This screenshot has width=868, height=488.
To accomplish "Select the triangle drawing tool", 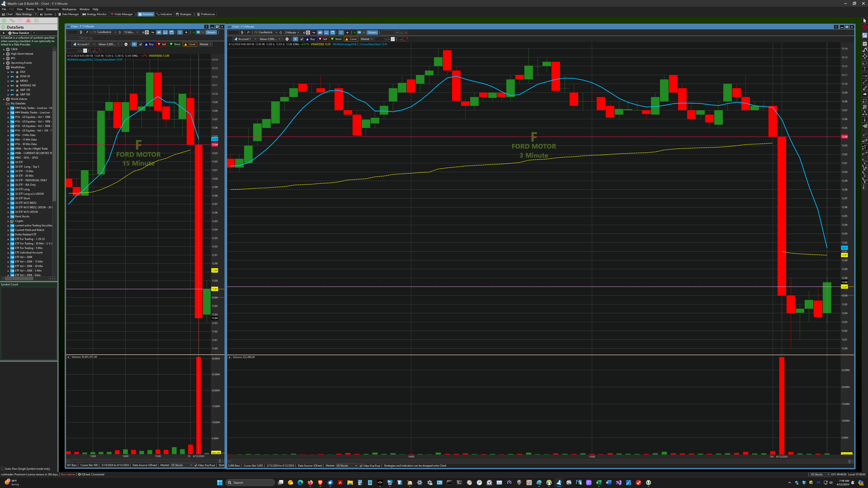I will [865, 113].
